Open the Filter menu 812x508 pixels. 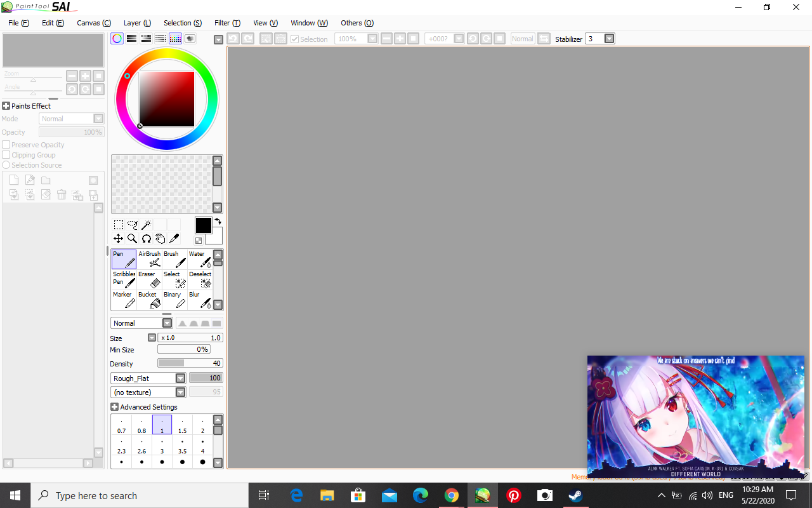(227, 23)
